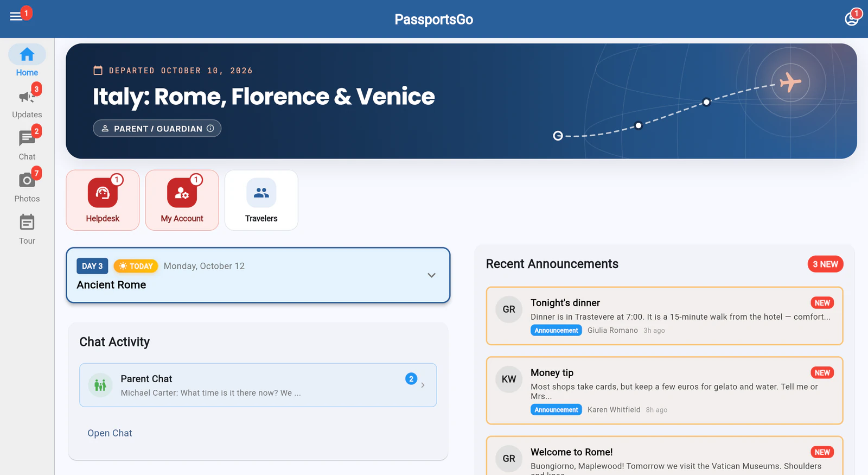Click the NEW badge on Money tip
Image resolution: width=868 pixels, height=475 pixels.
[822, 373]
